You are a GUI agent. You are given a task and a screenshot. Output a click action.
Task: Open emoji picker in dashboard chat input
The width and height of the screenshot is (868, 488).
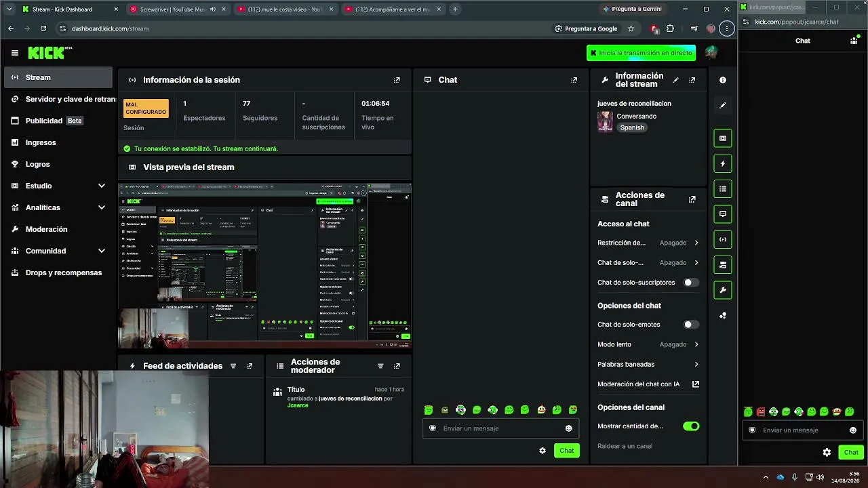pyautogui.click(x=568, y=428)
